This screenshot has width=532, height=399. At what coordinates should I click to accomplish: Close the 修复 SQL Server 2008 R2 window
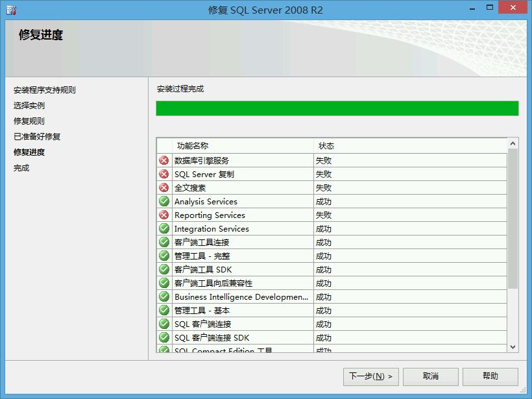pos(513,8)
